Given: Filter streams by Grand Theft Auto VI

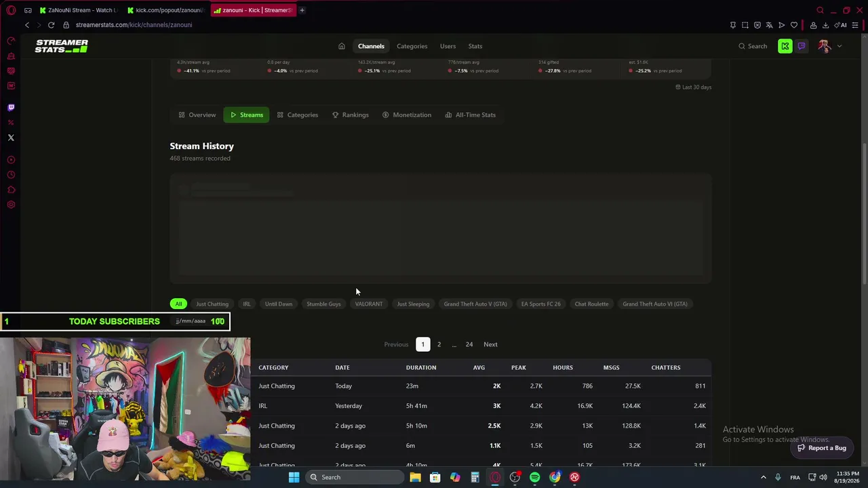Looking at the screenshot, I should tap(655, 304).
